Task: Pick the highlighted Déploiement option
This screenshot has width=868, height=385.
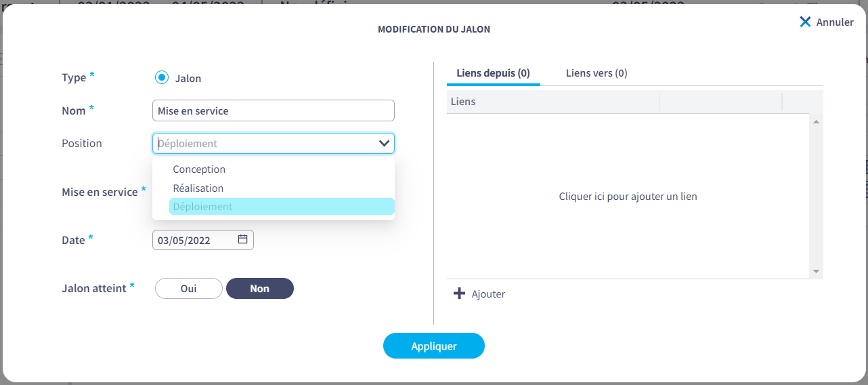Action: [282, 207]
